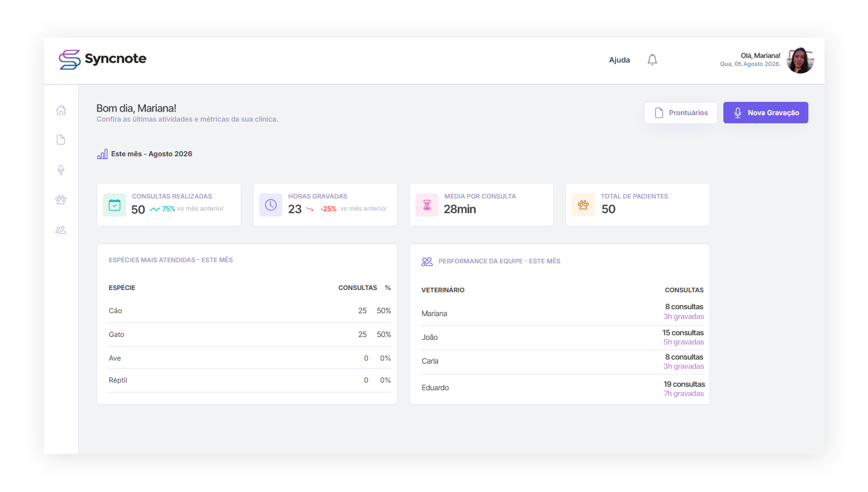The image size is (868, 492).
Task: Click the calendar icon in Consultas Realizadas
Action: pyautogui.click(x=115, y=205)
